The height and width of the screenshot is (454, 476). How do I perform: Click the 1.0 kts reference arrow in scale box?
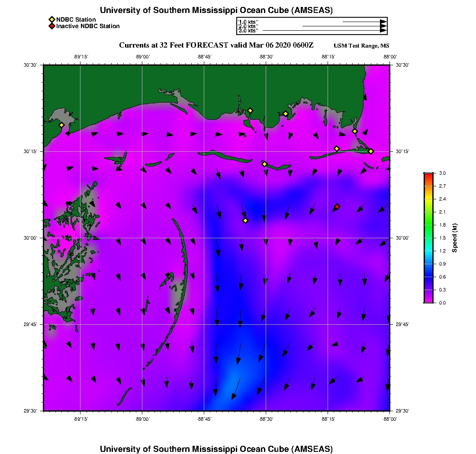tap(365, 22)
